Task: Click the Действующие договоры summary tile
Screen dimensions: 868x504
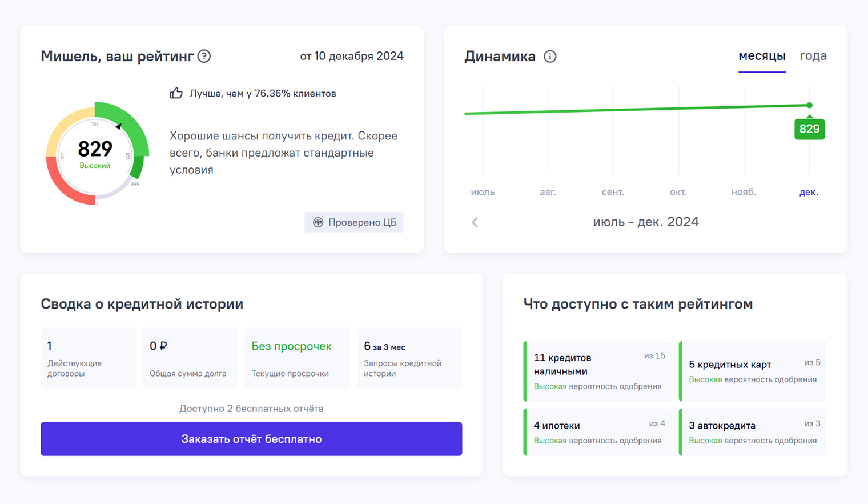Action: [x=89, y=358]
